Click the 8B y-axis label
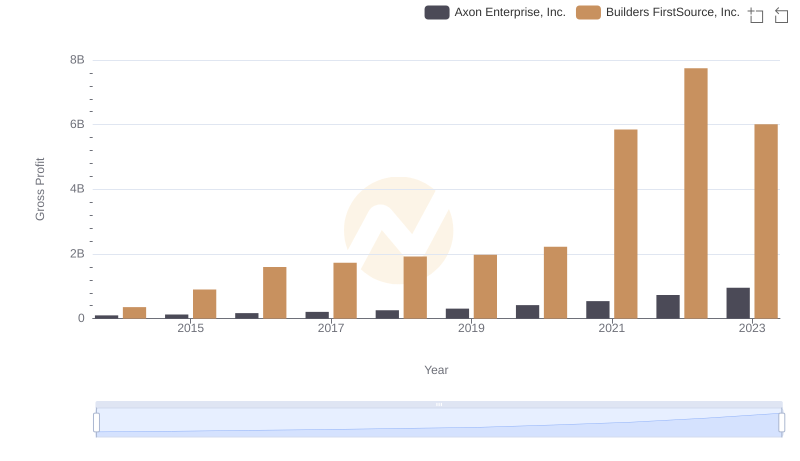The height and width of the screenshot is (461, 800). [x=77, y=60]
